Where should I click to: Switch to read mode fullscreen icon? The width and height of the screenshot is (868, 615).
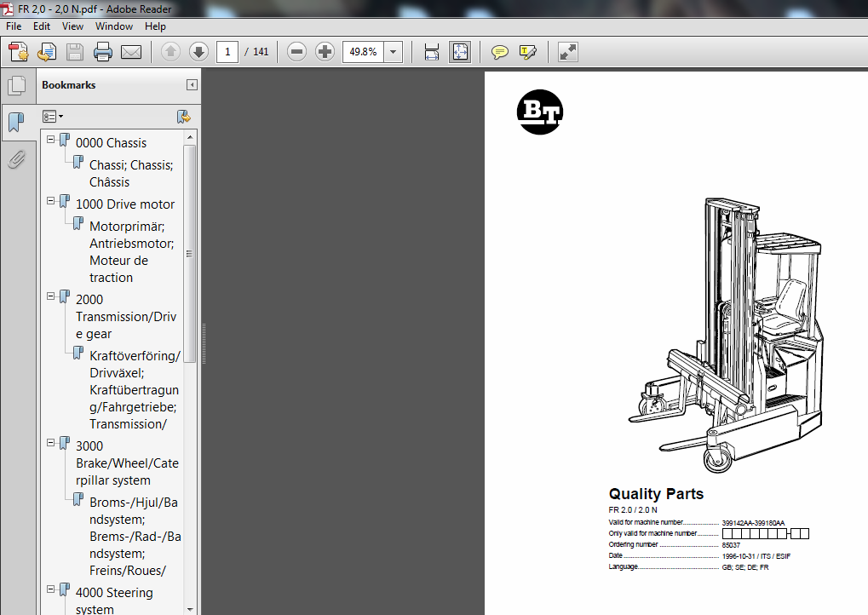[x=568, y=52]
